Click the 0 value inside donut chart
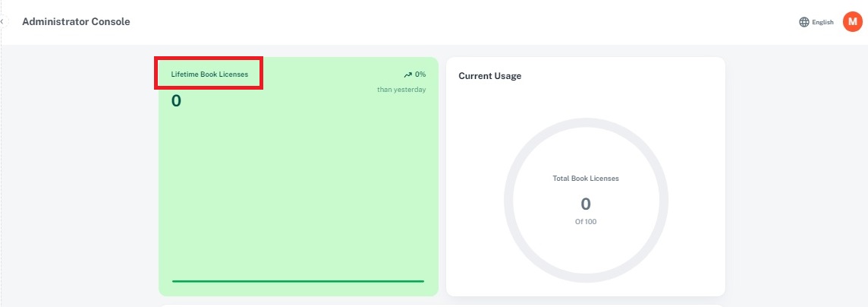Viewport: 868px width, 307px height. point(586,204)
